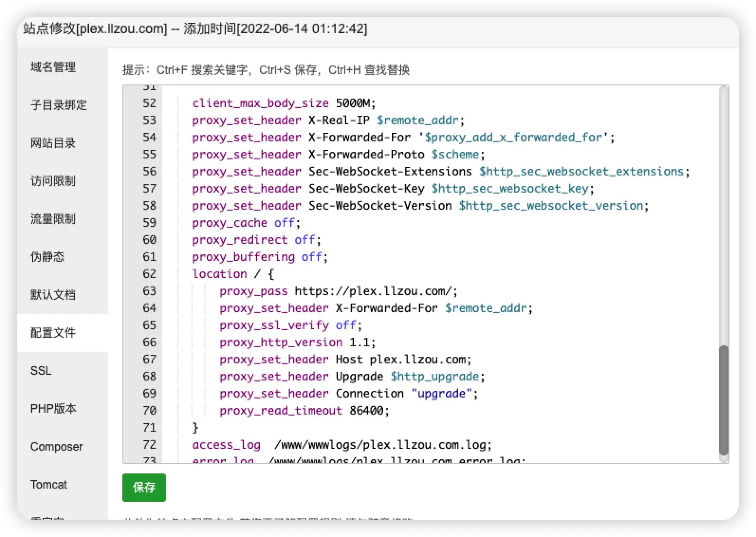Click the proxy_read_timeout 86400 line

pyautogui.click(x=304, y=410)
